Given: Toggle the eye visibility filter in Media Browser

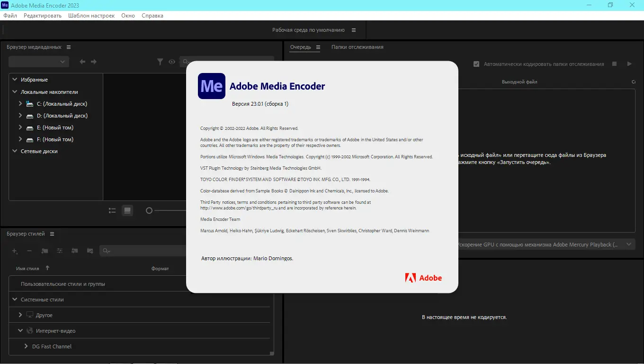Looking at the screenshot, I should pyautogui.click(x=172, y=62).
